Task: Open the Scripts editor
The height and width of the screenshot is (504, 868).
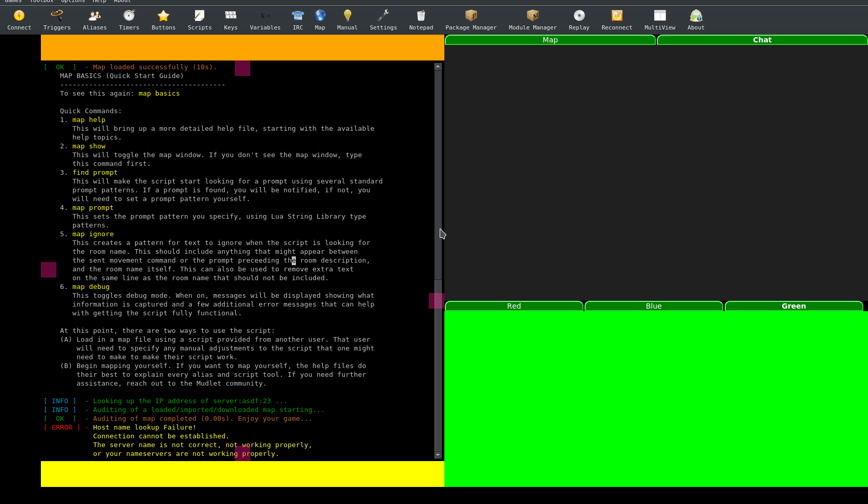Action: [x=200, y=20]
